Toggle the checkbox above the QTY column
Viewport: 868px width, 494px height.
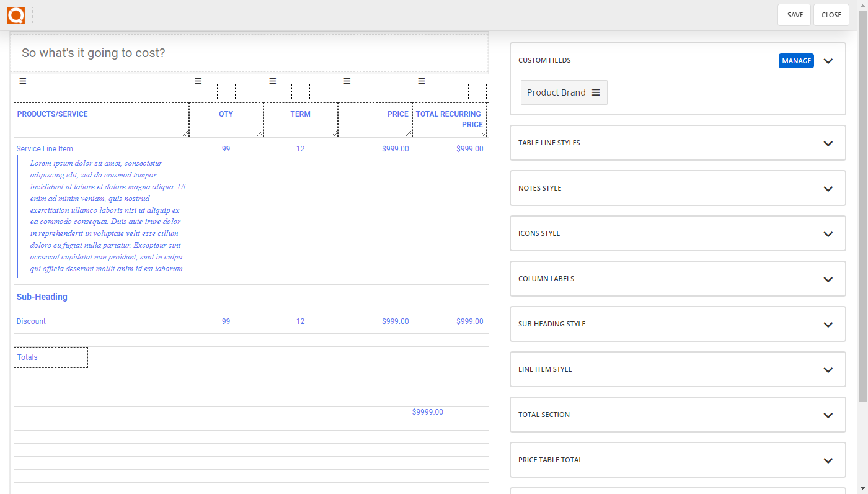pos(226,91)
